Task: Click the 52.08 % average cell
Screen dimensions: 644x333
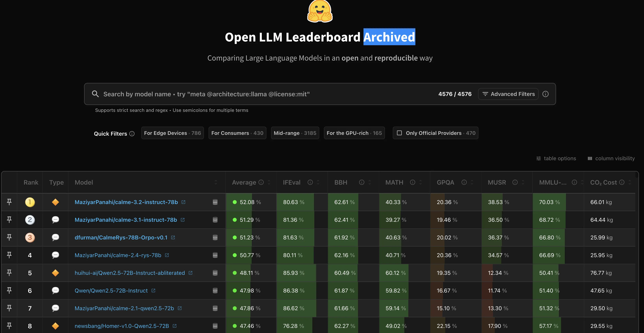Action: pyautogui.click(x=251, y=202)
